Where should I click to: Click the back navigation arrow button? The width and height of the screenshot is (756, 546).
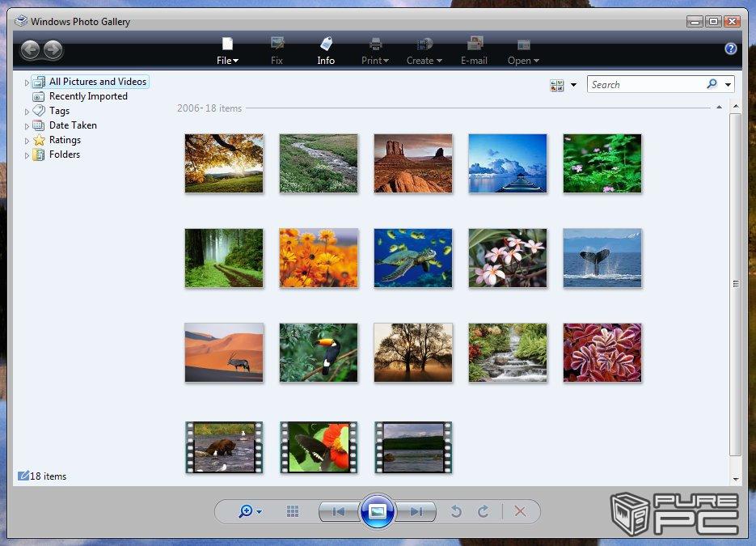(x=30, y=50)
